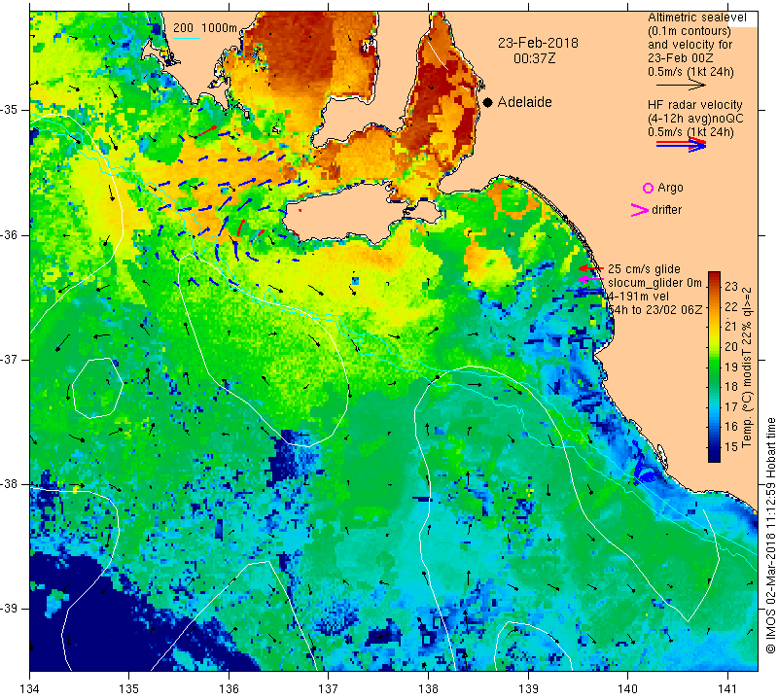The image size is (778, 700).
Task: Click the 'HF radar velocity' legend heading
Action: (x=694, y=105)
